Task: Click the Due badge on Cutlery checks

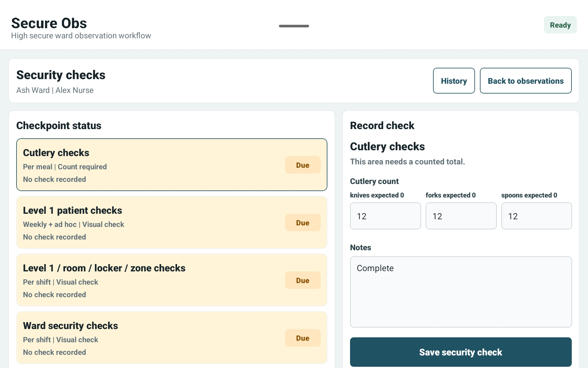Action: tap(303, 165)
